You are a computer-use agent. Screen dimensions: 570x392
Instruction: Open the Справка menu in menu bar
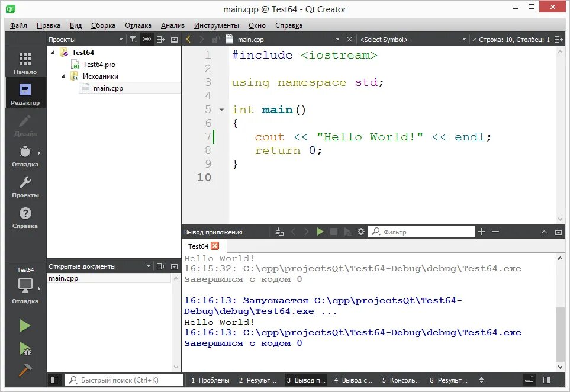289,25
